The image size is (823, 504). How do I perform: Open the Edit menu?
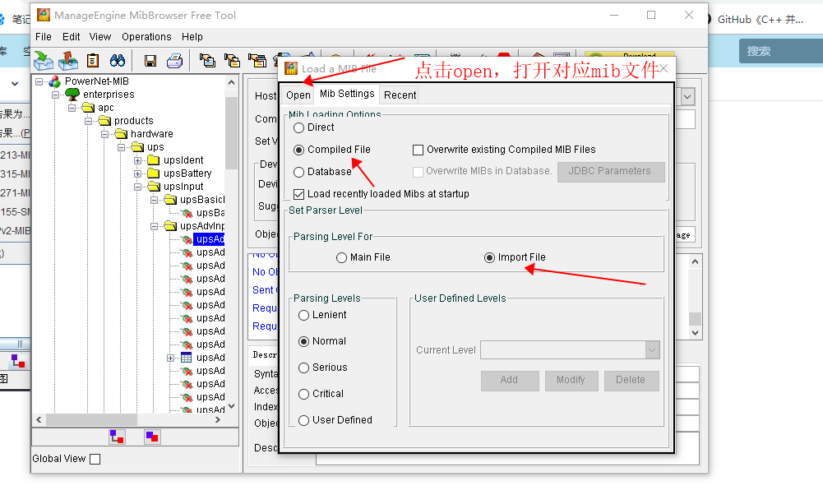click(x=72, y=37)
